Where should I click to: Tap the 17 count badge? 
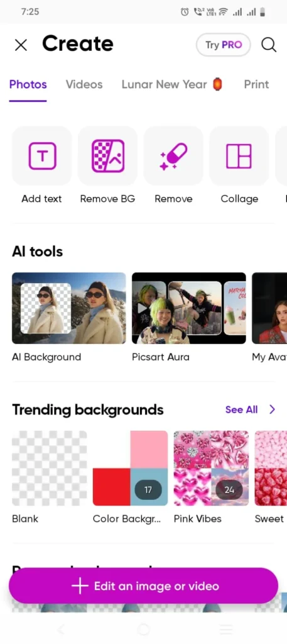148,490
